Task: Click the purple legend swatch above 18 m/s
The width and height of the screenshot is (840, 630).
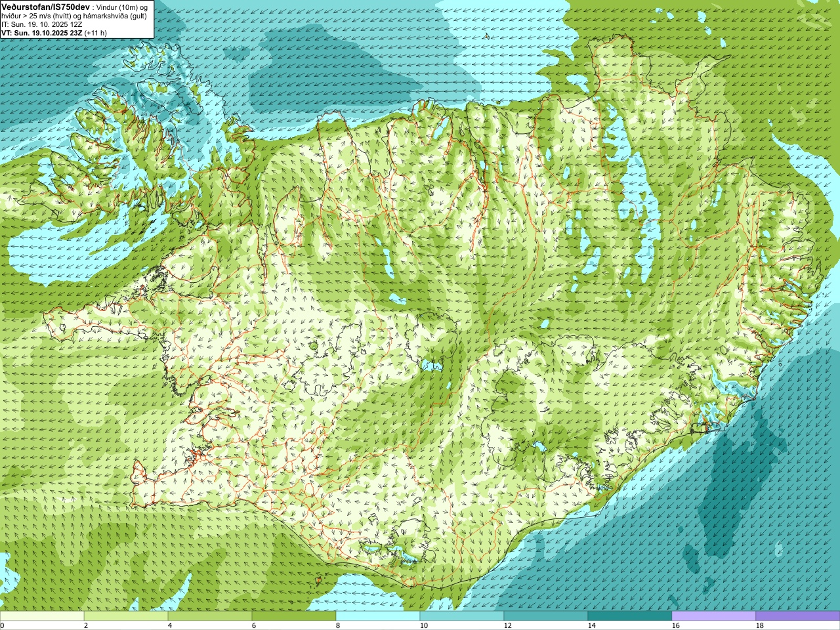Action: 798,616
